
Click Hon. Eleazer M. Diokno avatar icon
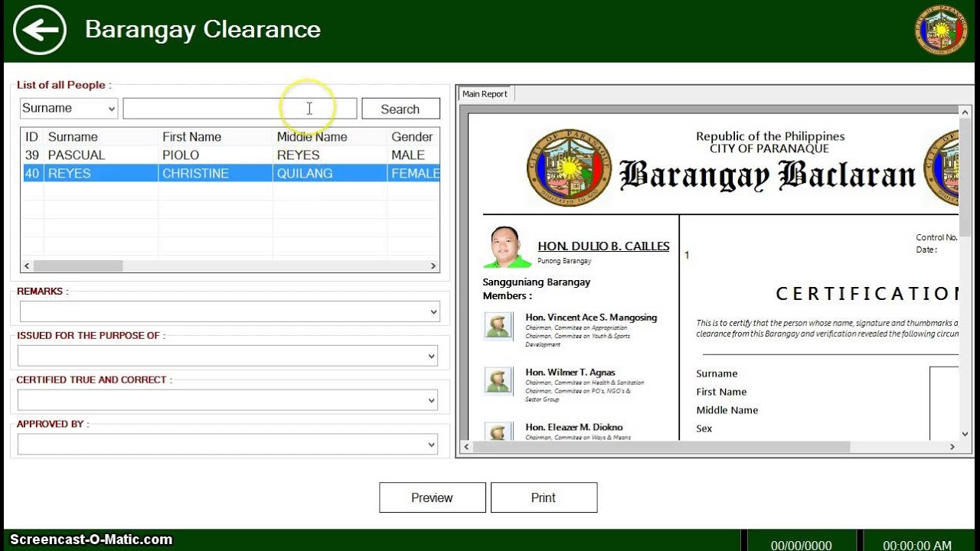click(x=498, y=431)
